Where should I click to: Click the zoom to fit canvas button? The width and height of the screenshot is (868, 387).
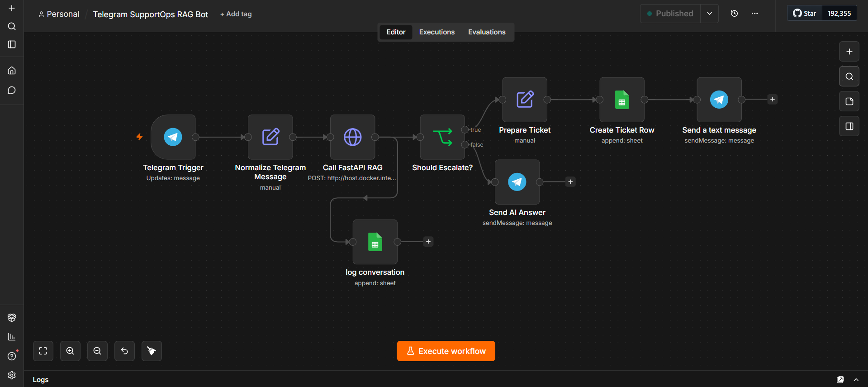(43, 351)
